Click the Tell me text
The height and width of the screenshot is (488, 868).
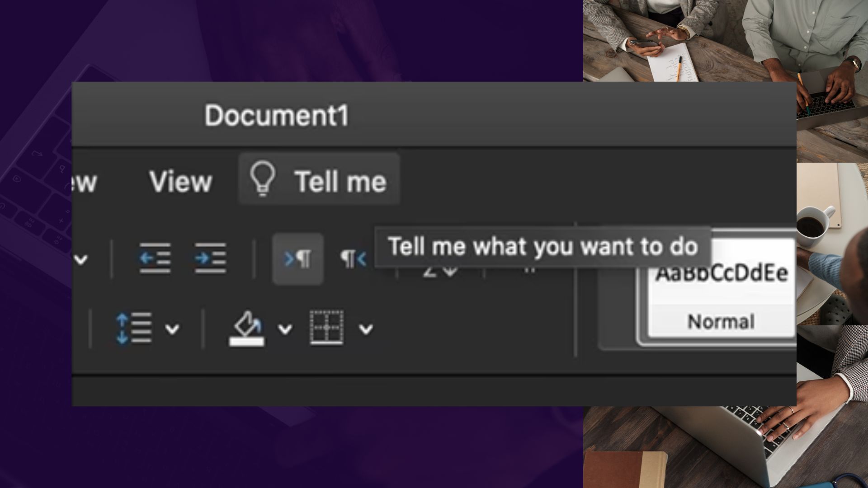pos(340,182)
